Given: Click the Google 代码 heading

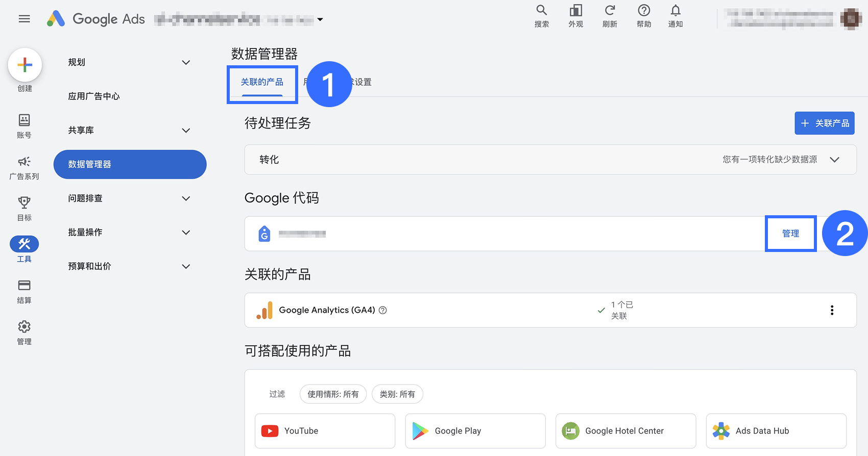Looking at the screenshot, I should click(282, 198).
